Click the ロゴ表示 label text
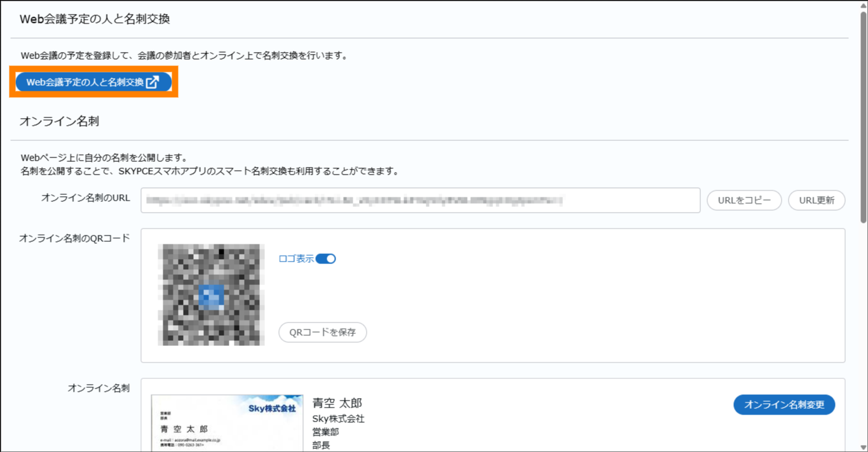Image resolution: width=868 pixels, height=452 pixels. tap(296, 259)
